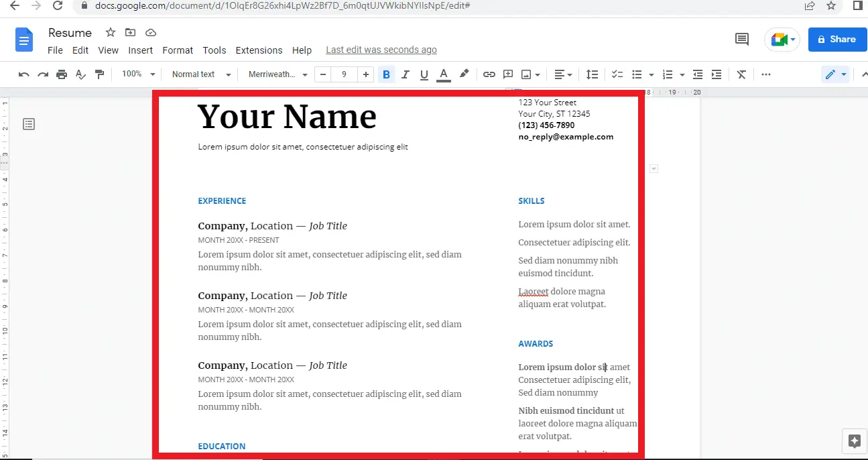868x460 pixels.
Task: Run spelling and grammar check
Action: 80,74
